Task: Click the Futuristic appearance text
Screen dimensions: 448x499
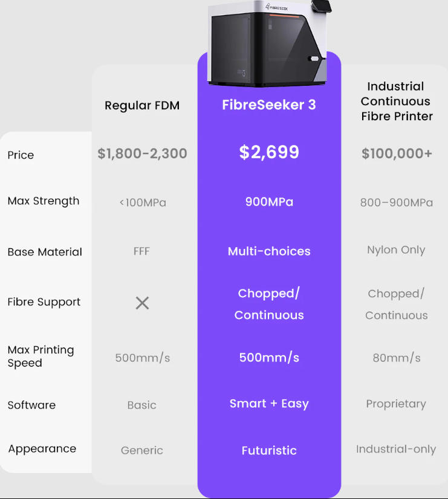Action: tap(269, 451)
